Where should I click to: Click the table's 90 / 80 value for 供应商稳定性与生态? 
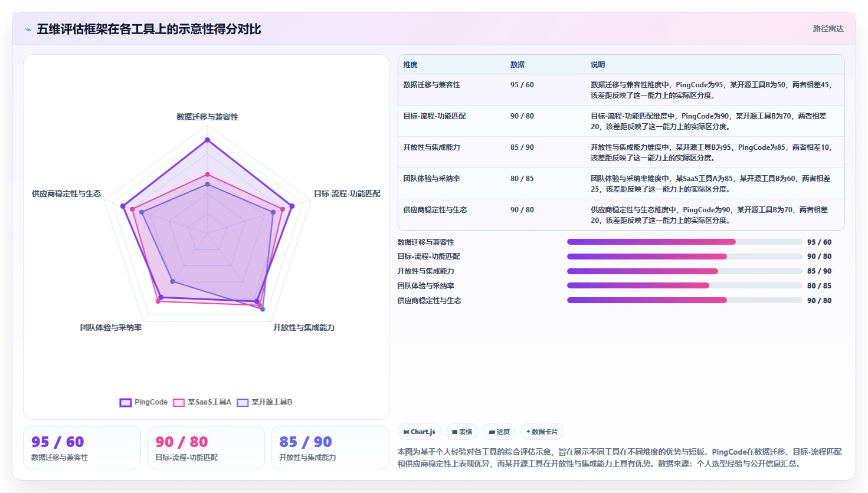(522, 210)
